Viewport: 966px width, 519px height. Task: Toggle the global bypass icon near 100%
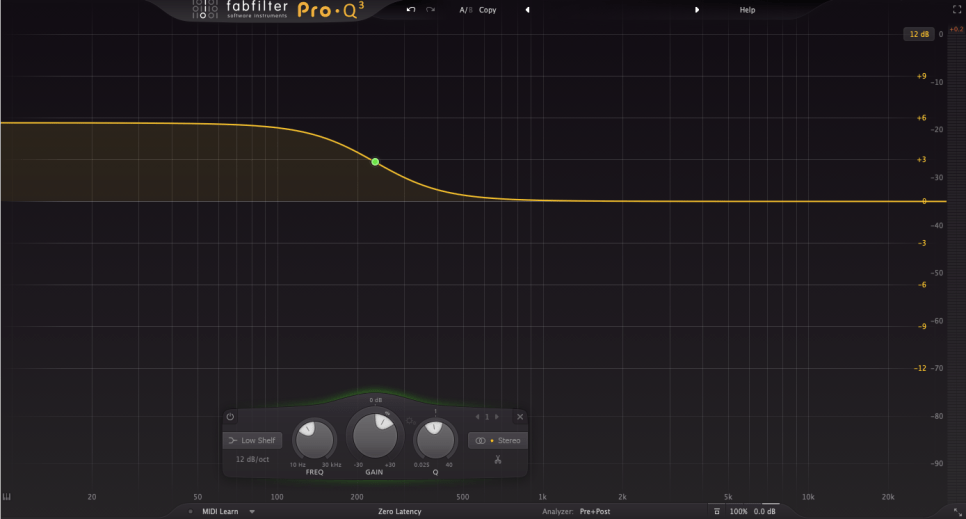716,511
